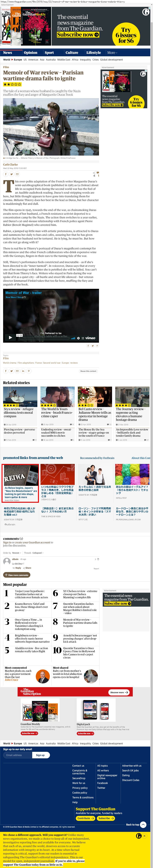This screenshot has height=868, width=153.
Task: Share the article on LinkedIn
Action: coord(23,371)
